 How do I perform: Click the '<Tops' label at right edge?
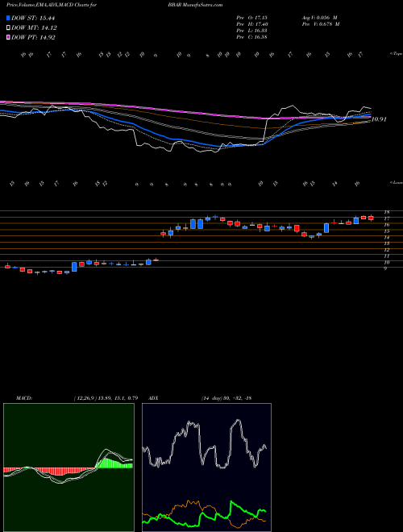pos(396,54)
